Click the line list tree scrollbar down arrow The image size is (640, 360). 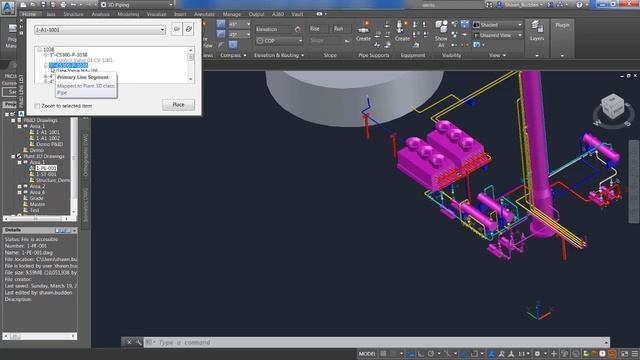point(191,79)
